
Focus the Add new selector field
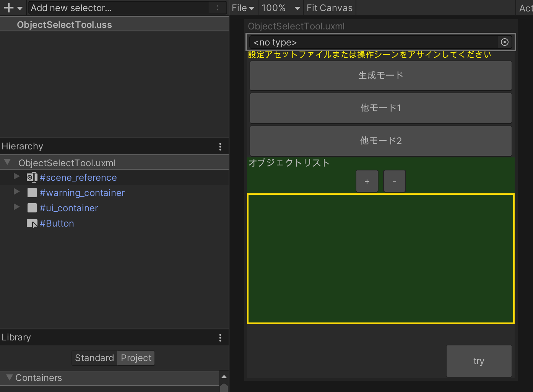click(x=127, y=8)
